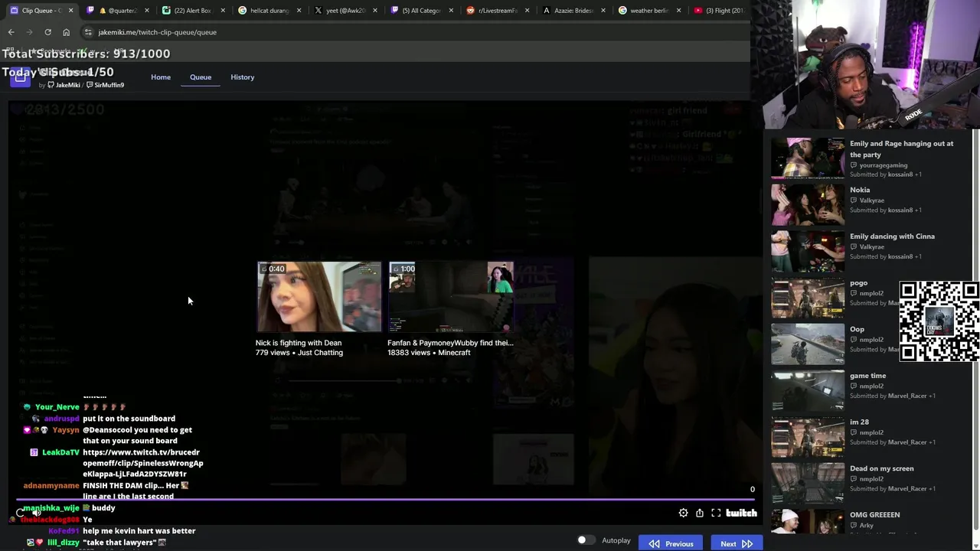The image size is (980, 551).
Task: Click the address bar URL field
Action: tap(413, 32)
